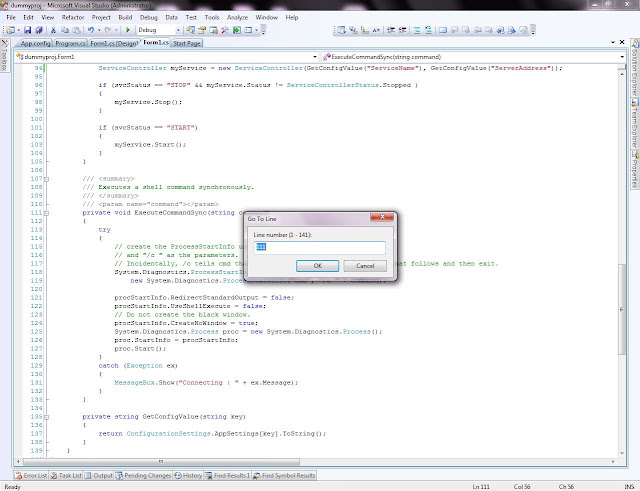Open the Debug configuration dropdown
This screenshot has width=640, height=491.
(x=178, y=31)
